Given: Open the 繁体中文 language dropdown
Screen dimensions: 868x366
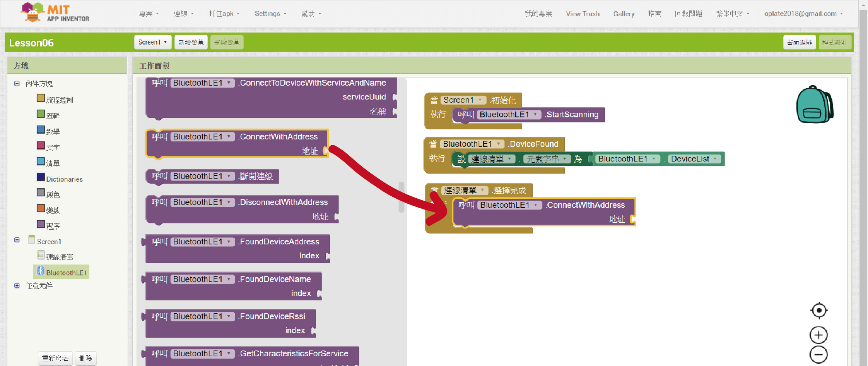Looking at the screenshot, I should click(x=732, y=14).
